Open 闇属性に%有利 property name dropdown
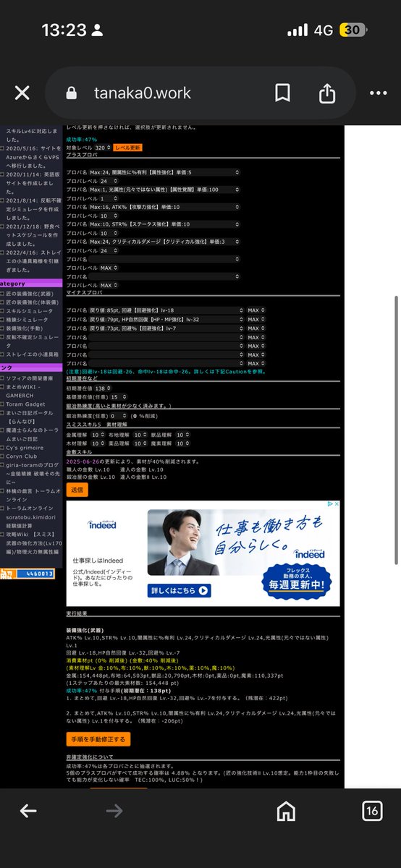Viewport: 401px width, 868px height. coord(164,172)
